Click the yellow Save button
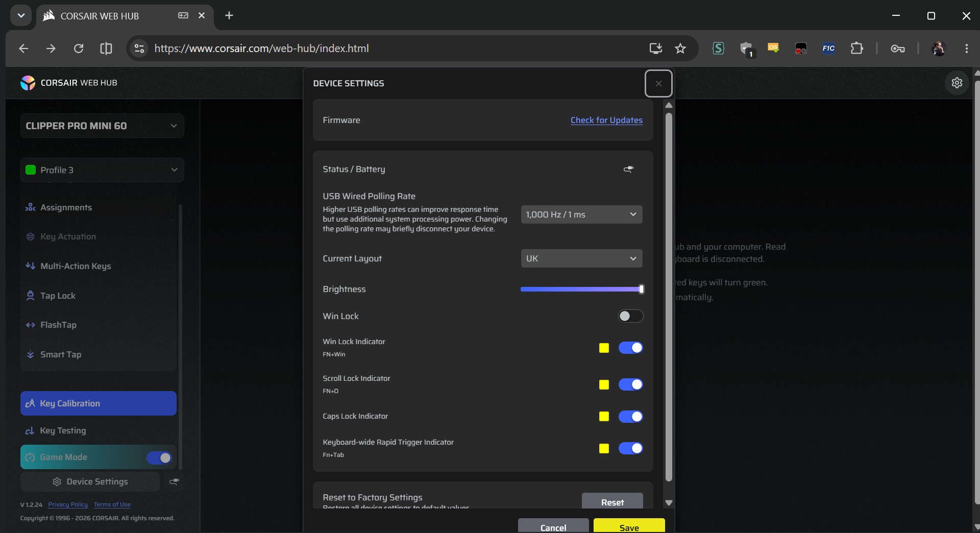Viewport: 980px width, 533px height. pos(629,526)
